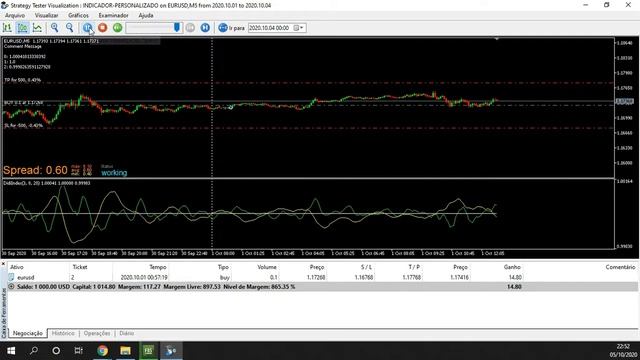Viewport: 640px width, 360px height.
Task: Open the taskbar clock and date
Action: tap(623, 351)
